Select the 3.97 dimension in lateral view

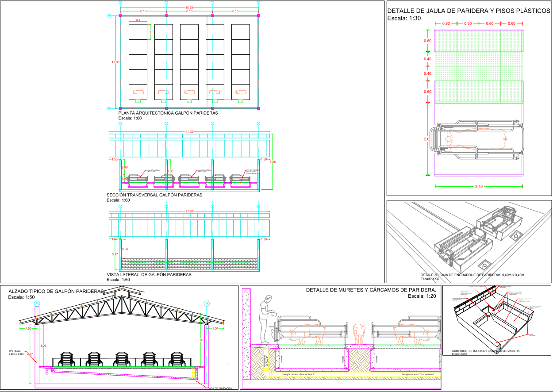coord(115,254)
